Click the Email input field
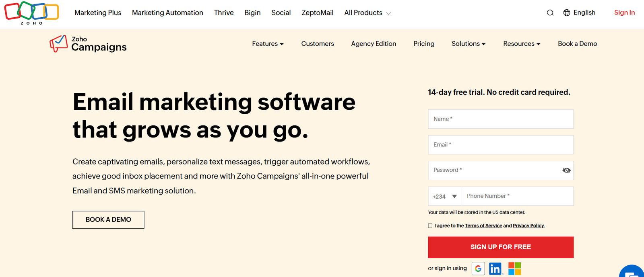The image size is (644, 277). pos(500,145)
